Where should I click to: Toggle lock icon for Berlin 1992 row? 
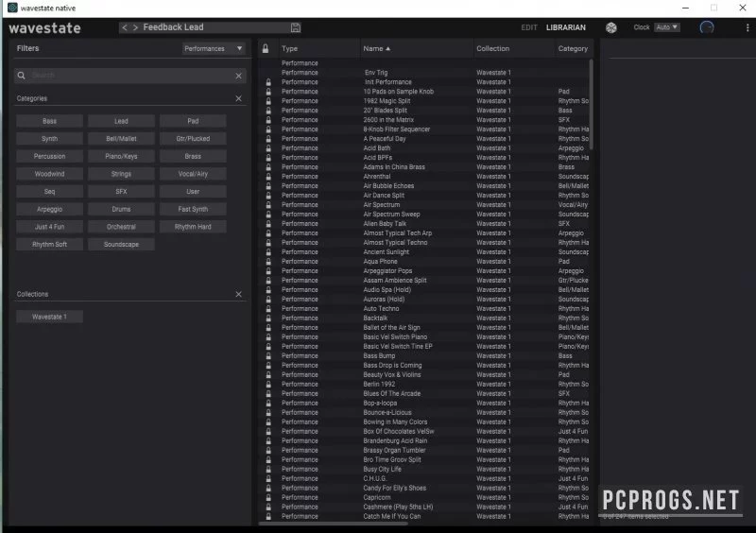pyautogui.click(x=268, y=385)
